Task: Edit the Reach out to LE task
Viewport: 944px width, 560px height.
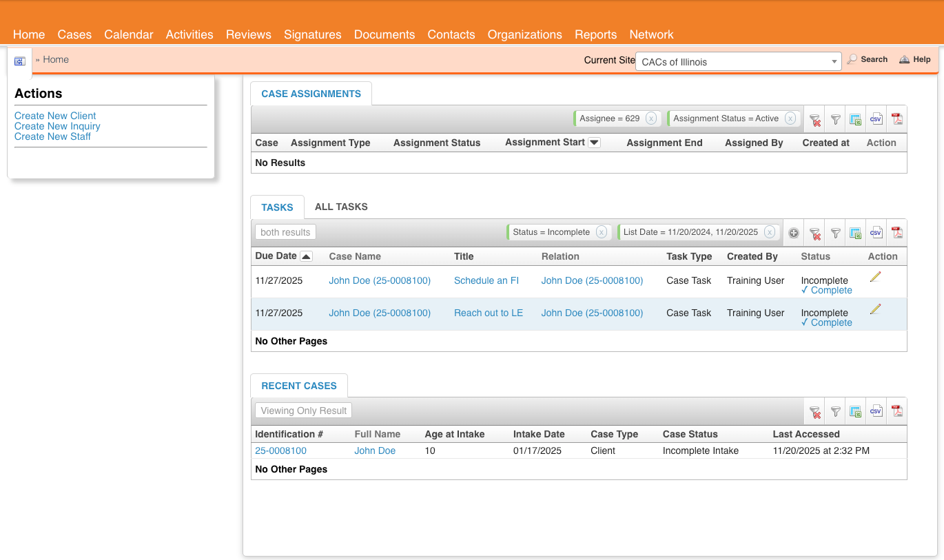Action: pyautogui.click(x=875, y=309)
